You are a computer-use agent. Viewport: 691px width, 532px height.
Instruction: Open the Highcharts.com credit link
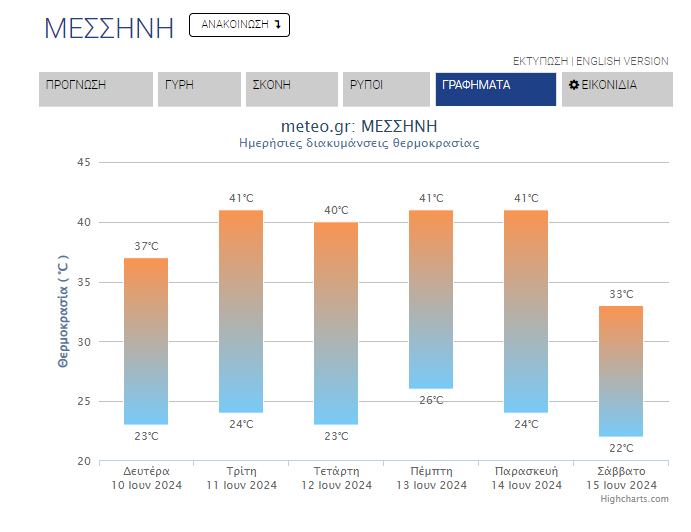(x=634, y=499)
